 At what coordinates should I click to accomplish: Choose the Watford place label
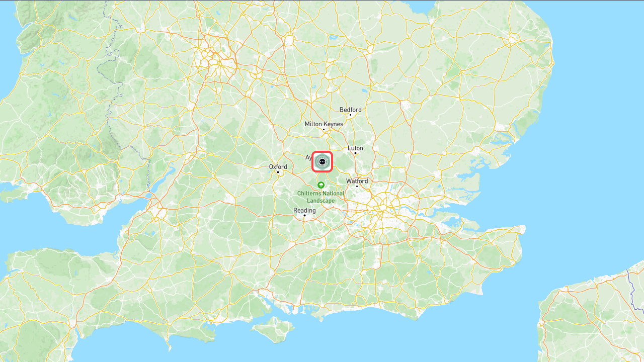coord(357,181)
